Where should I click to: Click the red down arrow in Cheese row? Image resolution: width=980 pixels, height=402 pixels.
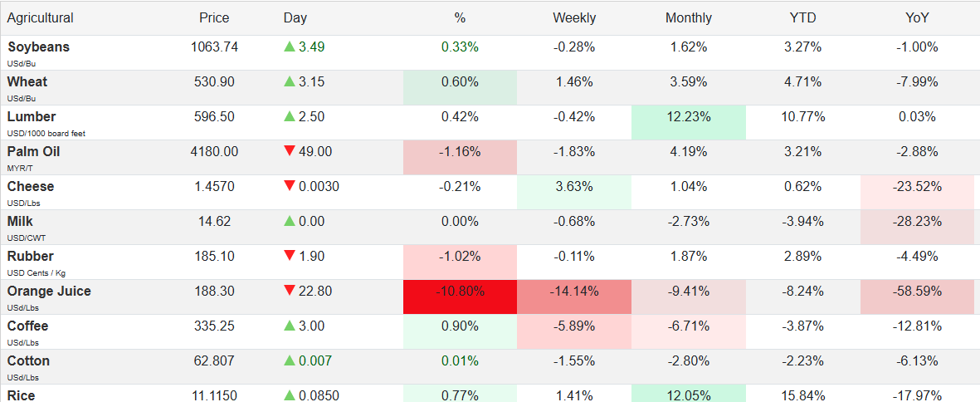[290, 187]
